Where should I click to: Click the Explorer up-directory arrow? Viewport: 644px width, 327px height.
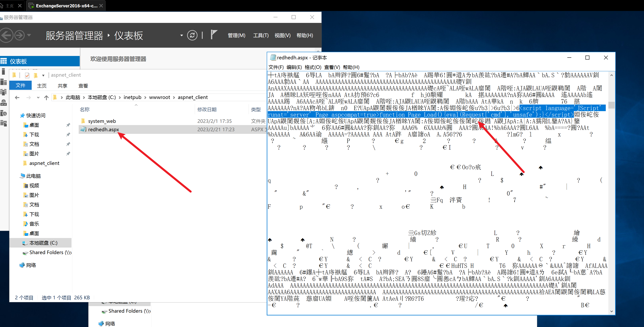(x=46, y=98)
